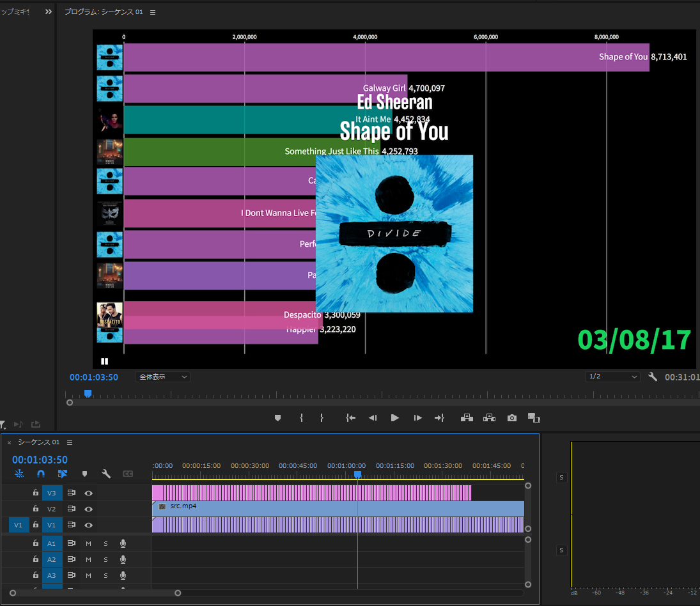
Task: Open sequence timeline panel menu
Action: [70, 443]
